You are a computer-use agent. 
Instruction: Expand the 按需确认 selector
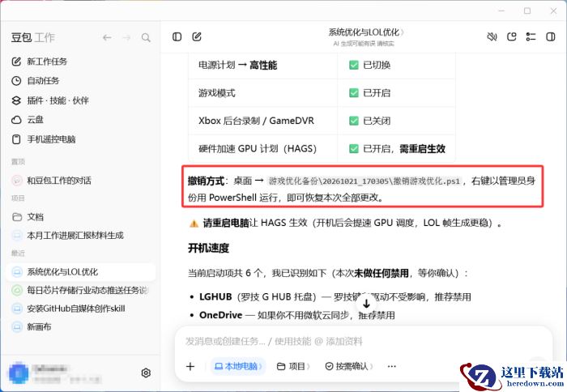[x=349, y=366]
